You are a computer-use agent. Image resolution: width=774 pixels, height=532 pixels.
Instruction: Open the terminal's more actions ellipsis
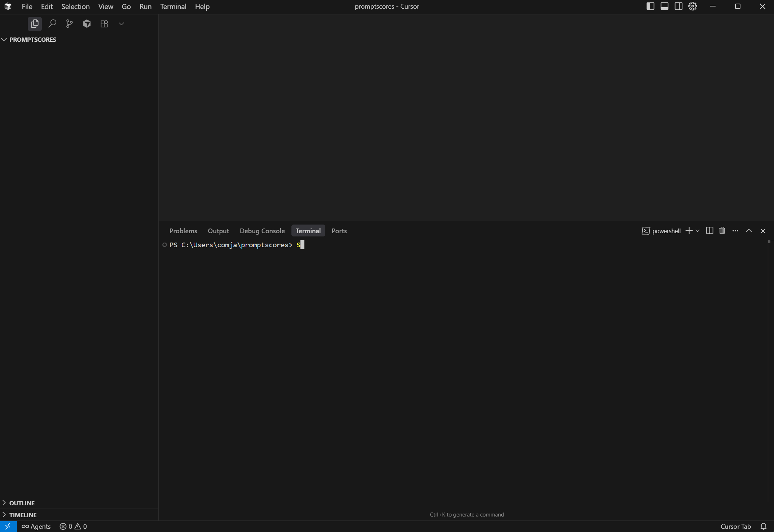pyautogui.click(x=735, y=231)
